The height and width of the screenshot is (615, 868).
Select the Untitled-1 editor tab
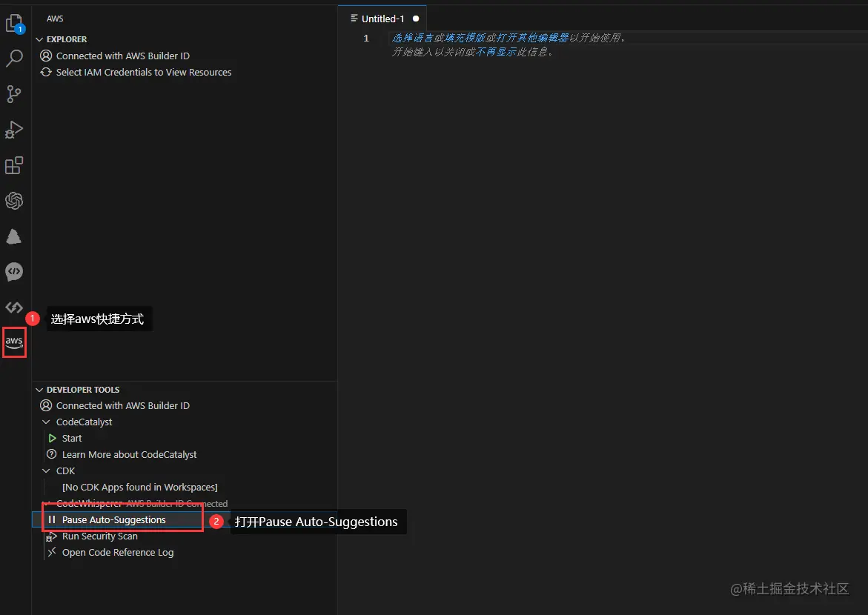coord(382,19)
